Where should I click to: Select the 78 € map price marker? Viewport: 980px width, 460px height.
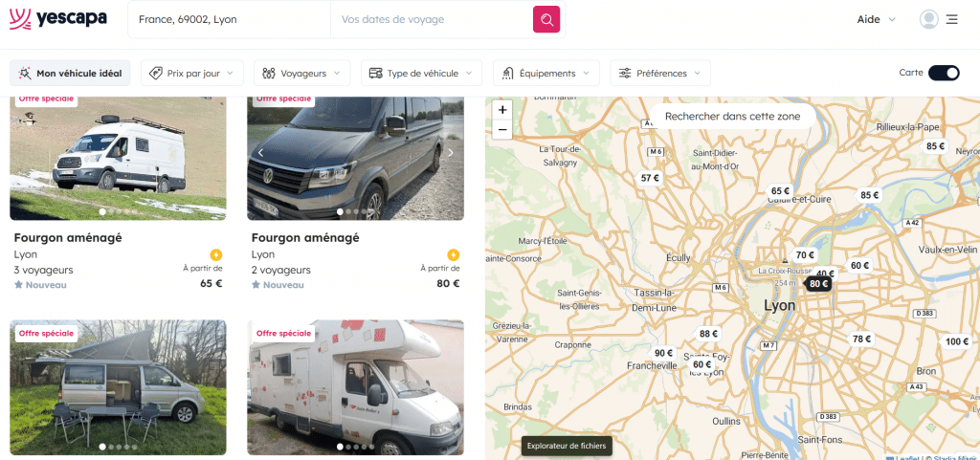click(861, 339)
